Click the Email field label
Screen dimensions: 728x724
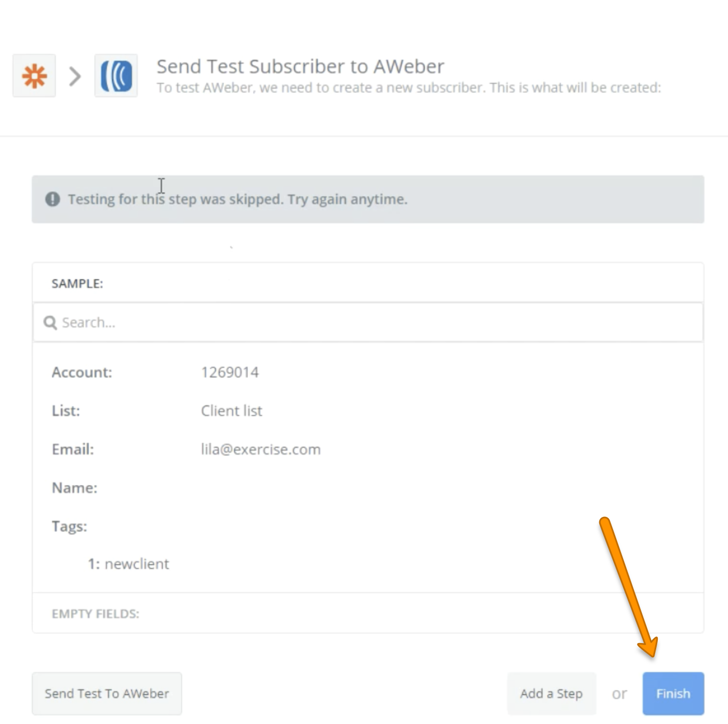(x=73, y=449)
